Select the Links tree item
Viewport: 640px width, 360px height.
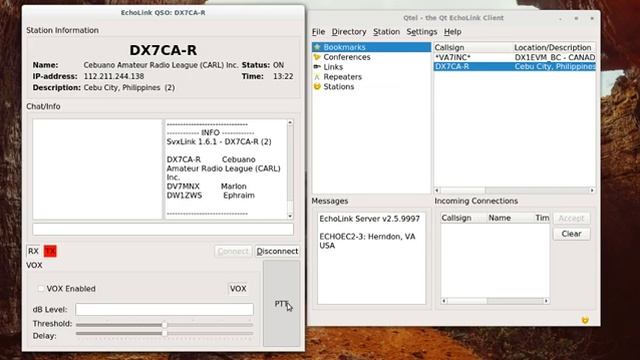point(333,67)
